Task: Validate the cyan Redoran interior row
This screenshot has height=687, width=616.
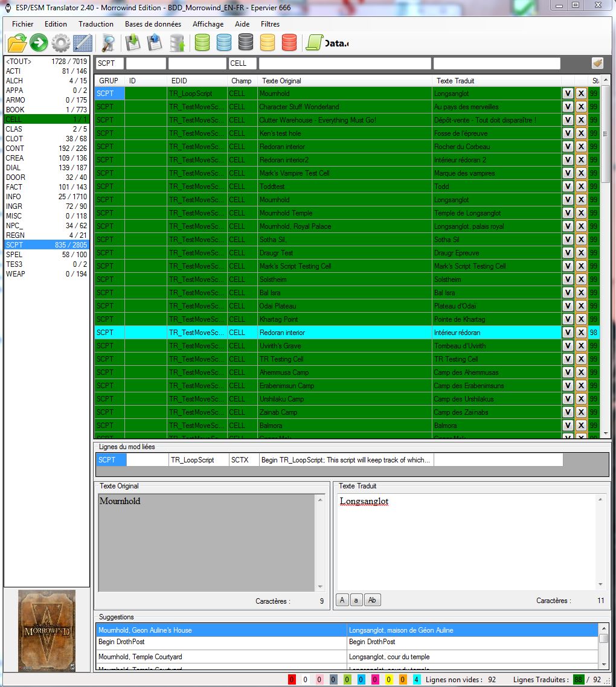Action: (x=568, y=333)
